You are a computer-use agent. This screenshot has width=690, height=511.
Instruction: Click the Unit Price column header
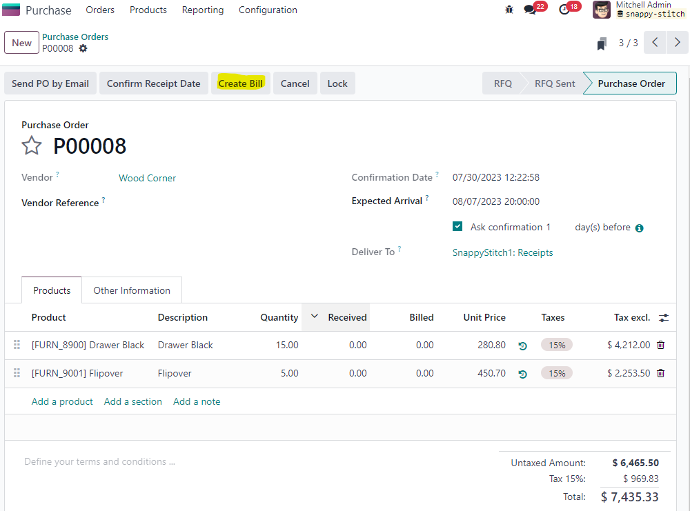click(484, 318)
